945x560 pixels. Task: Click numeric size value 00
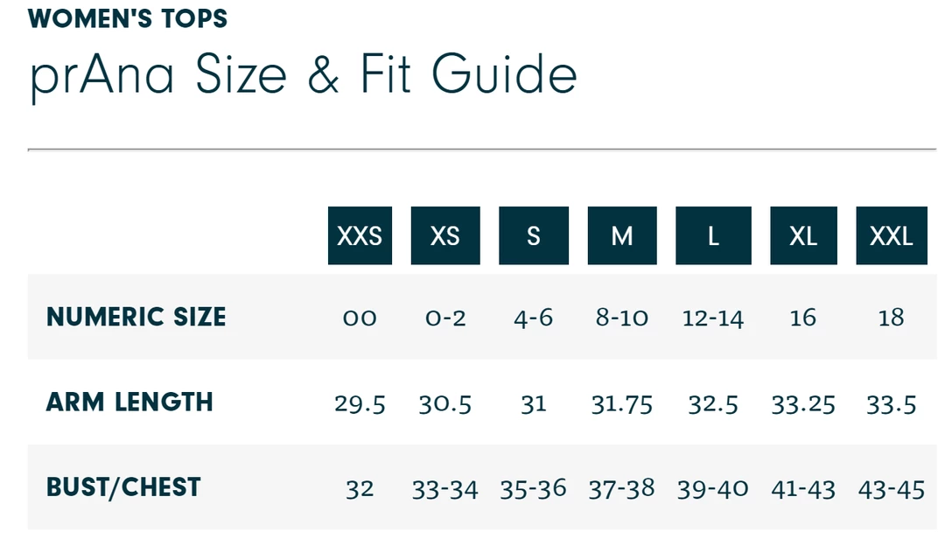360,318
